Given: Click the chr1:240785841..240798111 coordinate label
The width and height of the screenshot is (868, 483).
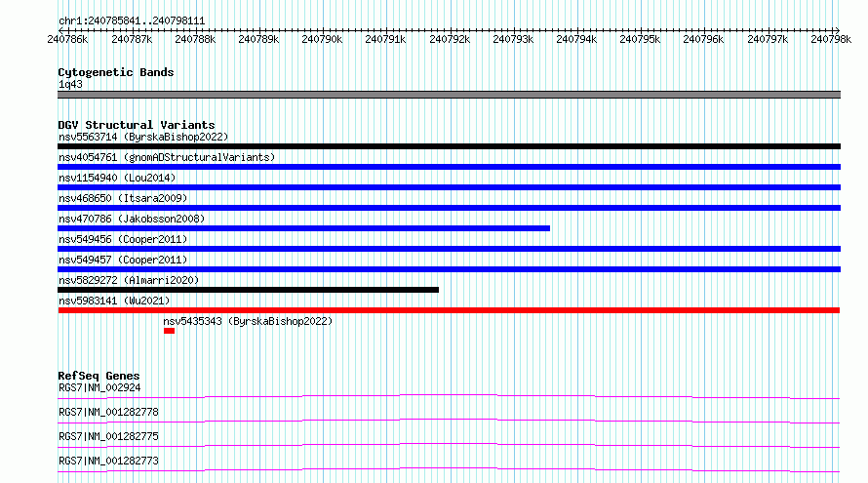Looking at the screenshot, I should [x=132, y=21].
